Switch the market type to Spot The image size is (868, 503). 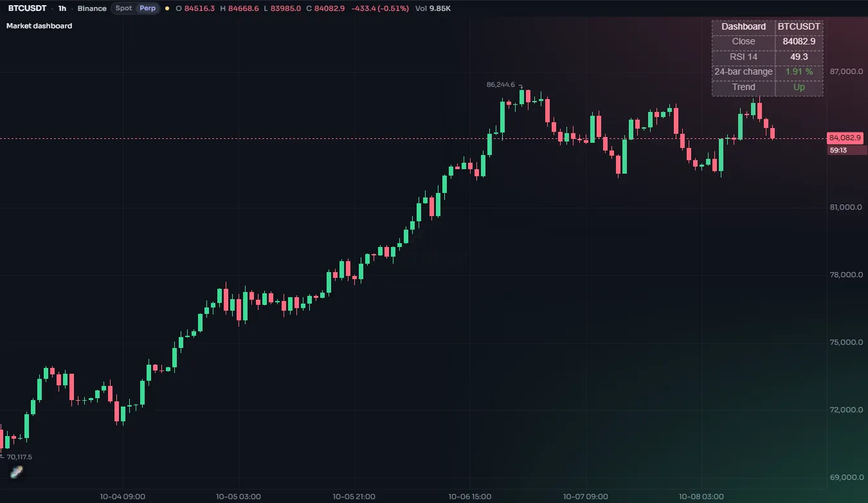click(123, 8)
